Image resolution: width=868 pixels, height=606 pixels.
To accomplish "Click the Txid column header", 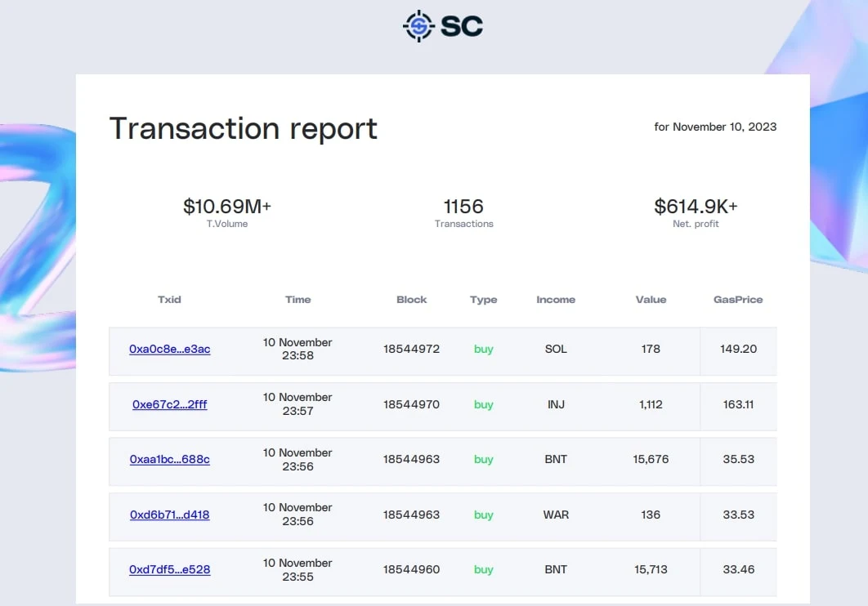I will click(x=169, y=299).
